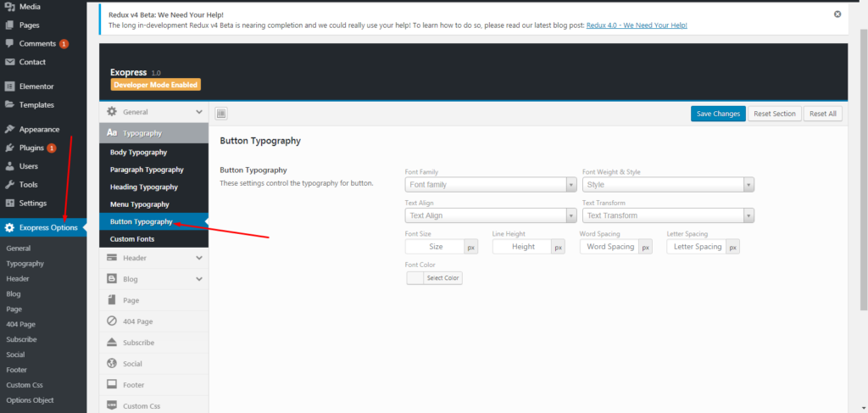Image resolution: width=868 pixels, height=413 pixels.
Task: Click the Media icon in WordPress sidebar
Action: [9, 7]
